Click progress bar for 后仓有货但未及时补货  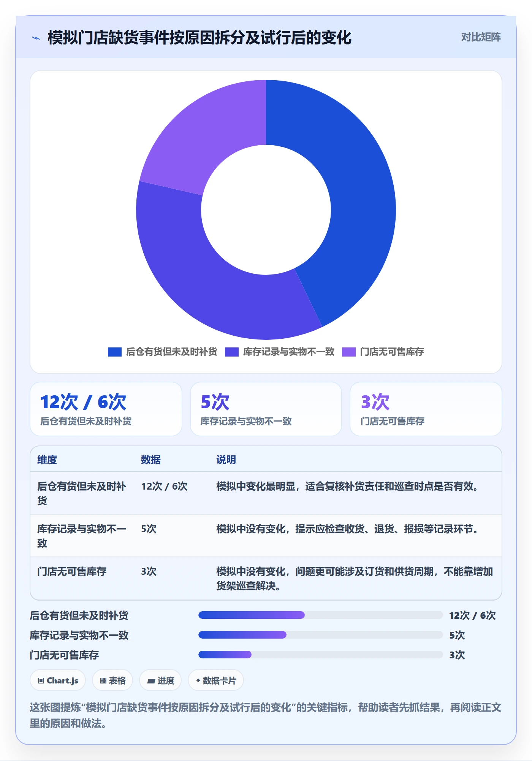tap(320, 615)
